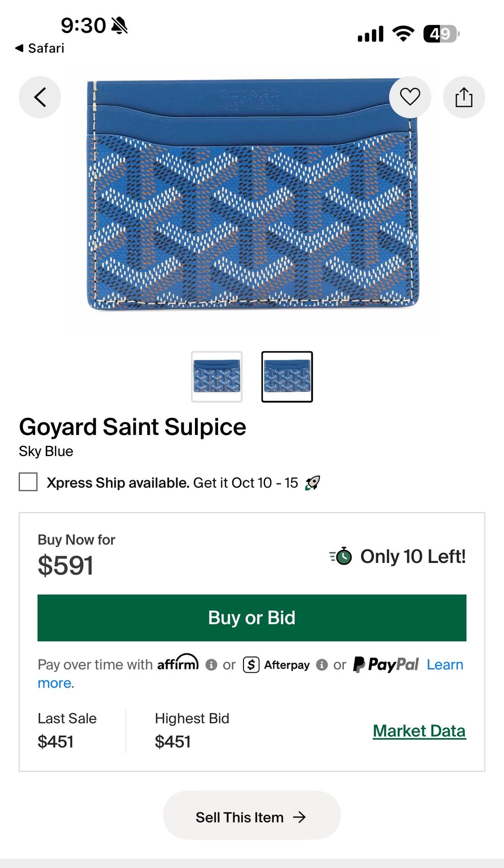Click the Sell This Item button
Image resolution: width=504 pixels, height=868 pixels.
coord(252,817)
